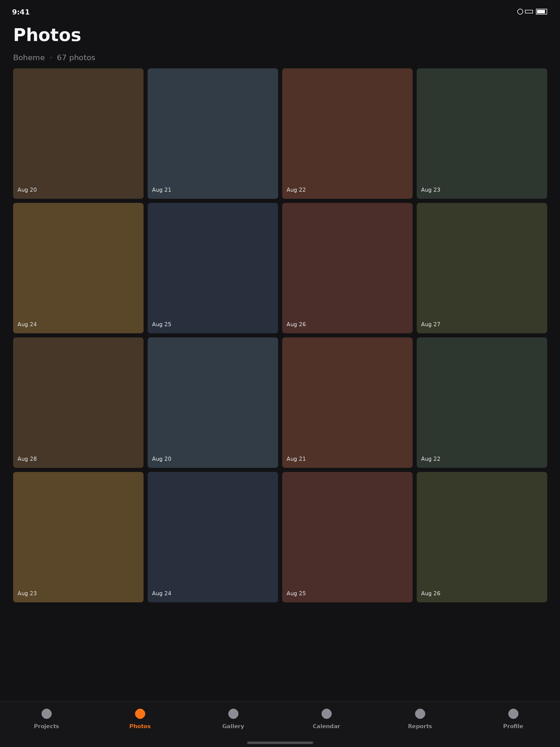Open the maroon Aug 25 photo

tap(347, 537)
